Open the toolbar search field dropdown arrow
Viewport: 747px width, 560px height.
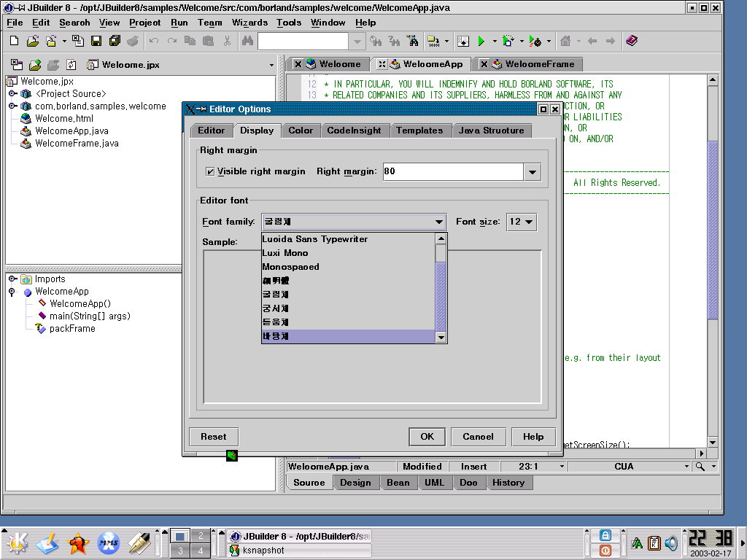click(357, 42)
